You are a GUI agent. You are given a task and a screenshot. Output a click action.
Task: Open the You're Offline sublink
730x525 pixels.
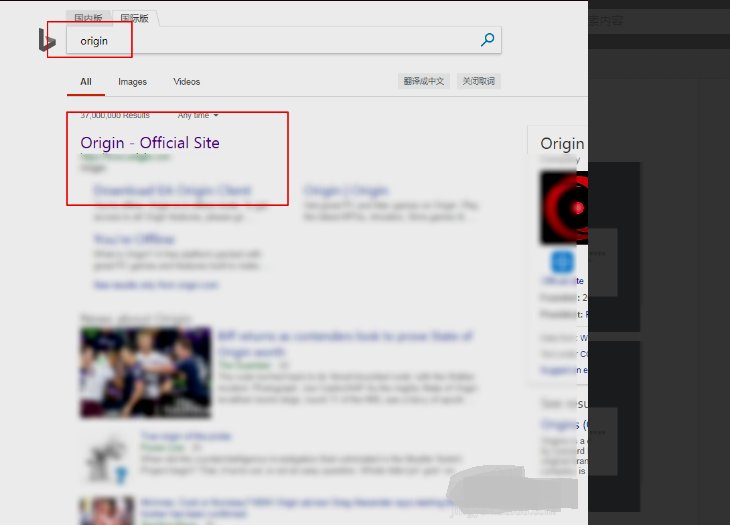point(134,240)
